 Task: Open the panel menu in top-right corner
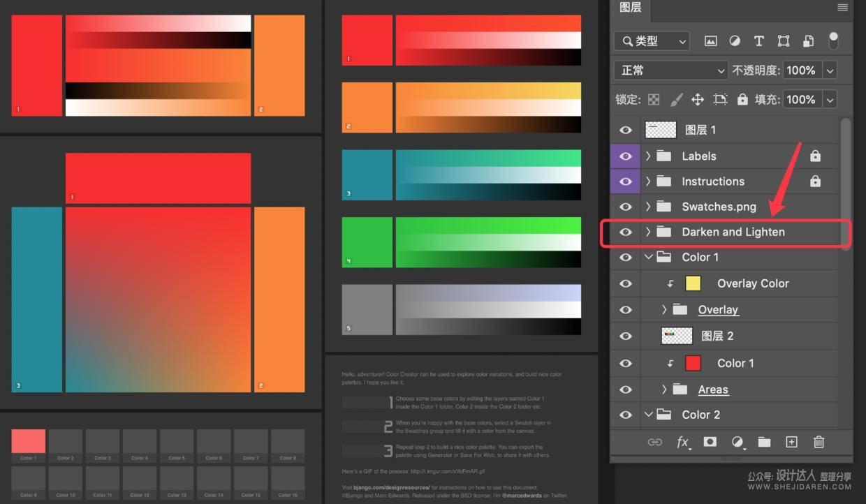pyautogui.click(x=842, y=8)
